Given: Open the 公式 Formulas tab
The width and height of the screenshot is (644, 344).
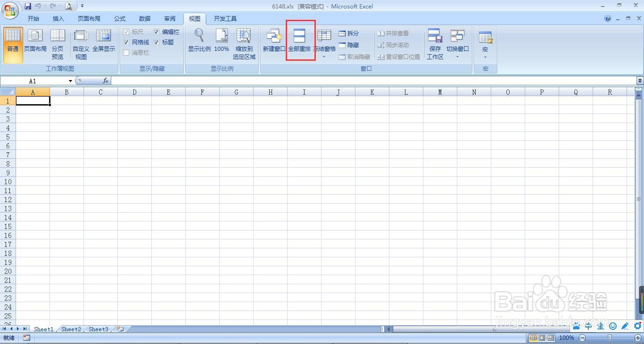Looking at the screenshot, I should [x=120, y=19].
